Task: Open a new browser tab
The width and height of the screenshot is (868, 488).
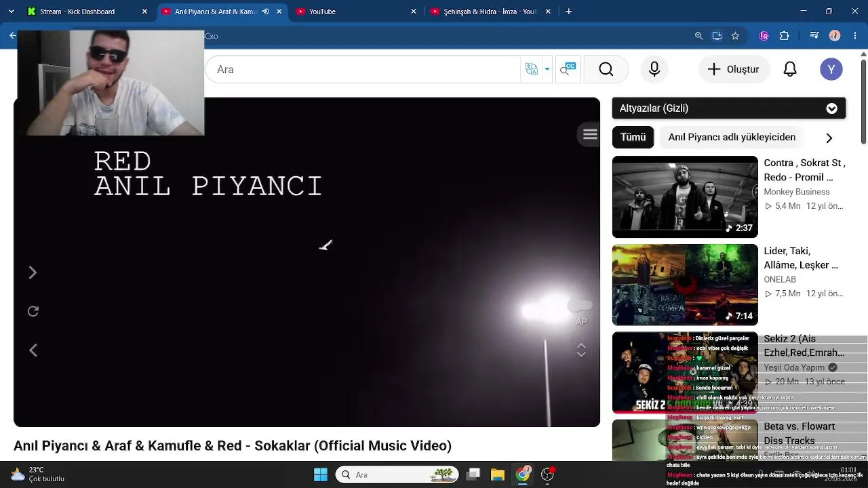Action: tap(568, 12)
